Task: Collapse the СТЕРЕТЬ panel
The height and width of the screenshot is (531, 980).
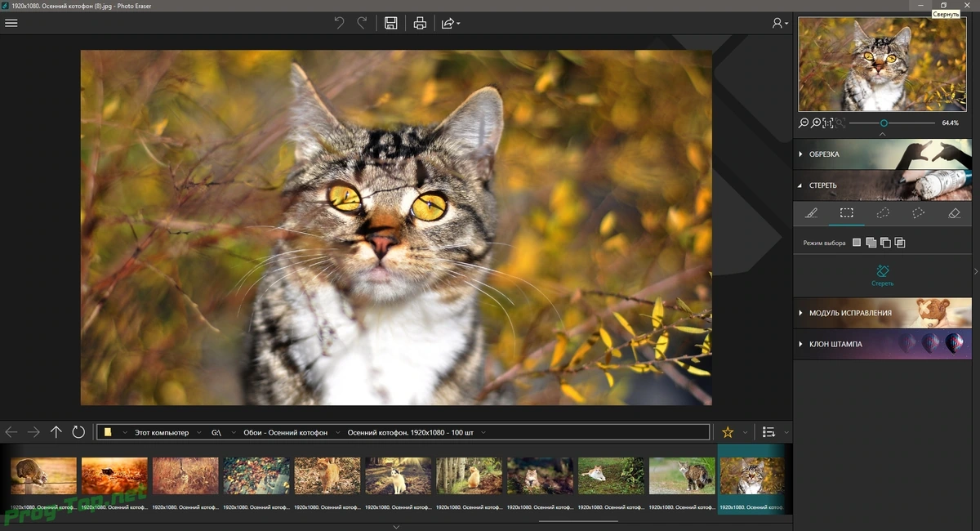Action: (883, 185)
